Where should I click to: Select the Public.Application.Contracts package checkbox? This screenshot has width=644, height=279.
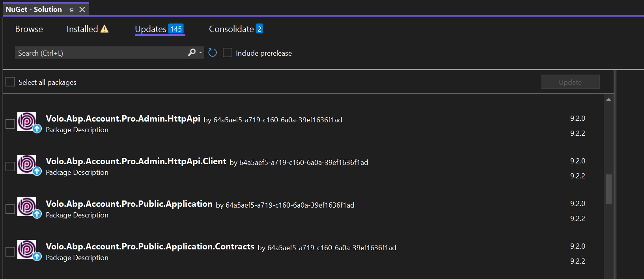[10, 252]
